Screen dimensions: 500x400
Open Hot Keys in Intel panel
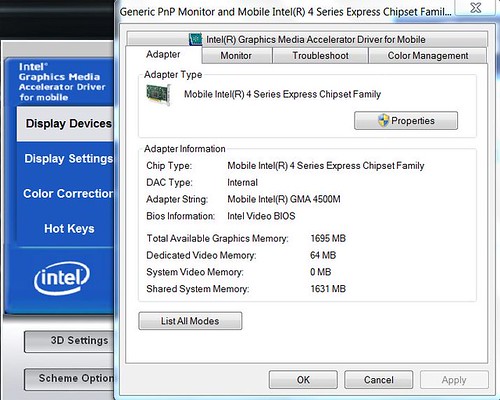[69, 229]
